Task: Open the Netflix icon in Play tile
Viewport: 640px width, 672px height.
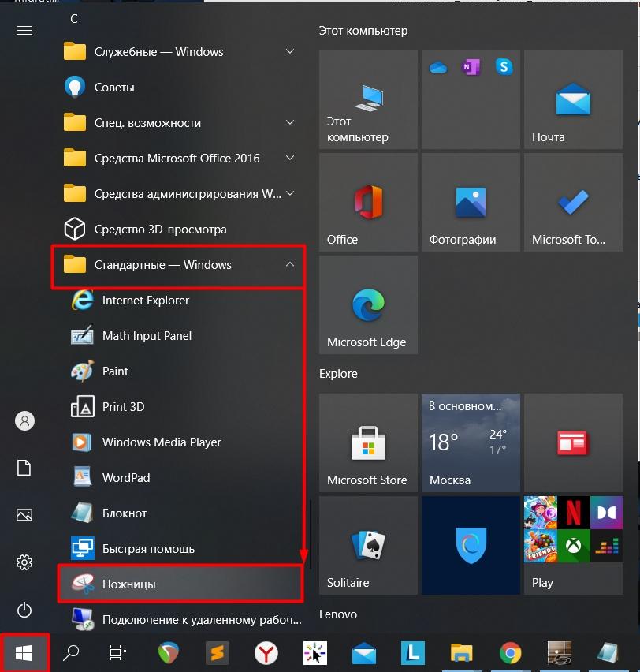Action: pos(574,513)
